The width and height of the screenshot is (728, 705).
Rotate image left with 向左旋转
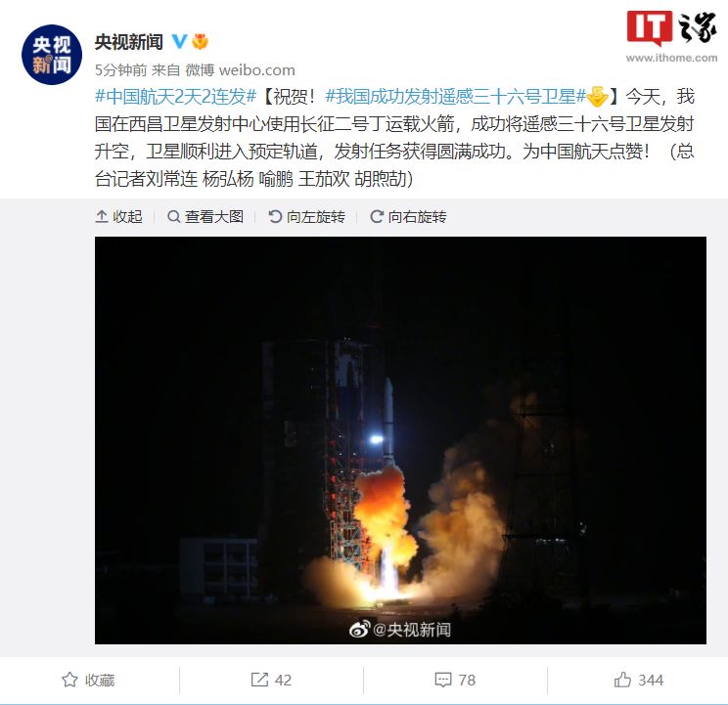(307, 217)
